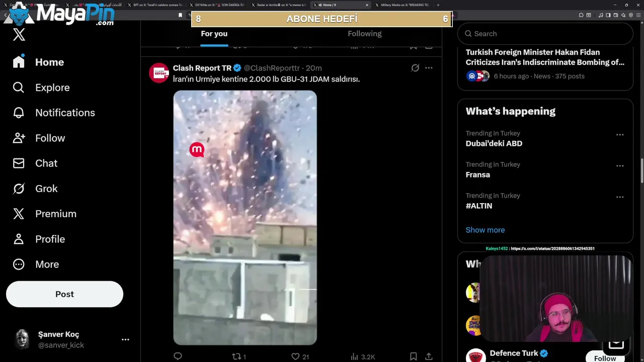
Task: Open the three-dot menu on Clash Report tweet
Action: (x=429, y=68)
